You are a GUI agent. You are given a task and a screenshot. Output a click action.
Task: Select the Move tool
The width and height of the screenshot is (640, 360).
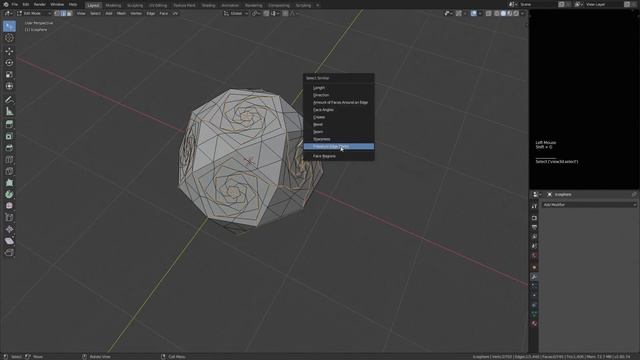9,51
